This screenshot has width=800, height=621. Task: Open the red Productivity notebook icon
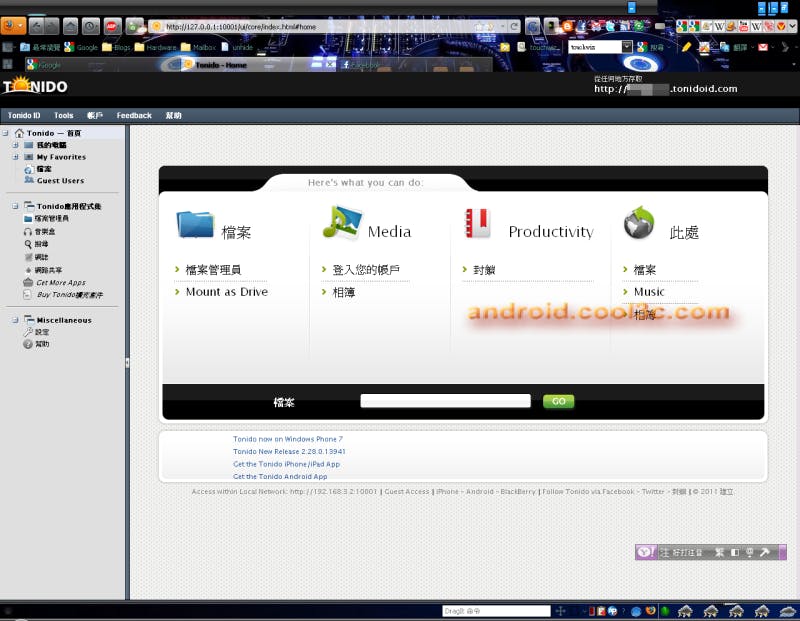click(478, 223)
